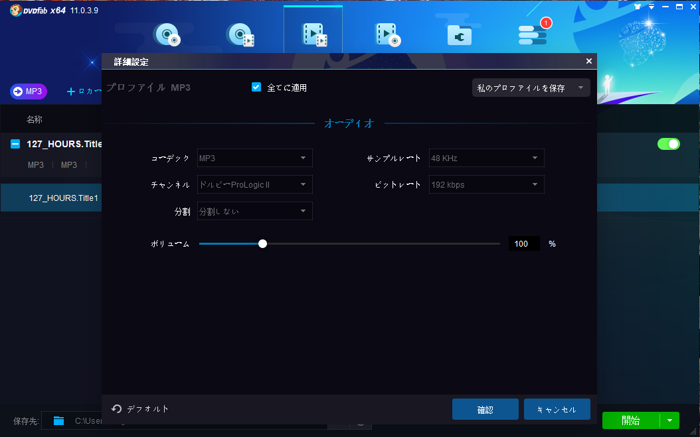Click the t-shirt skin icon in title bar
This screenshot has height=437, width=700.
[637, 7]
